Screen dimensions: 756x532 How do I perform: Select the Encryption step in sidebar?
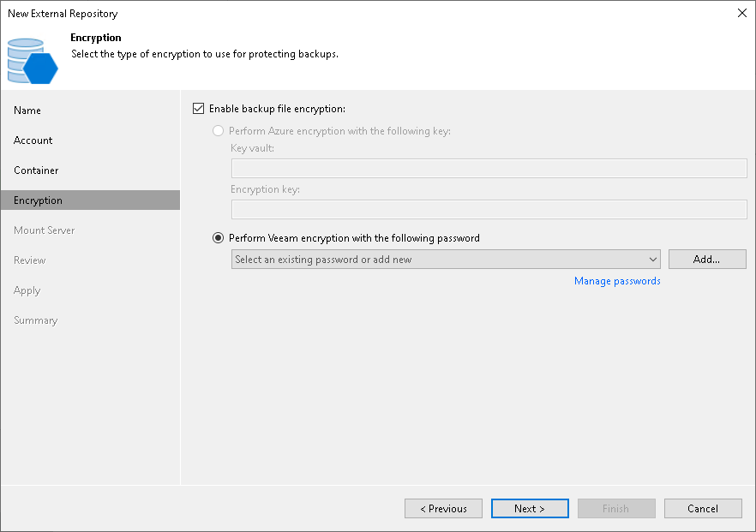[x=90, y=200]
